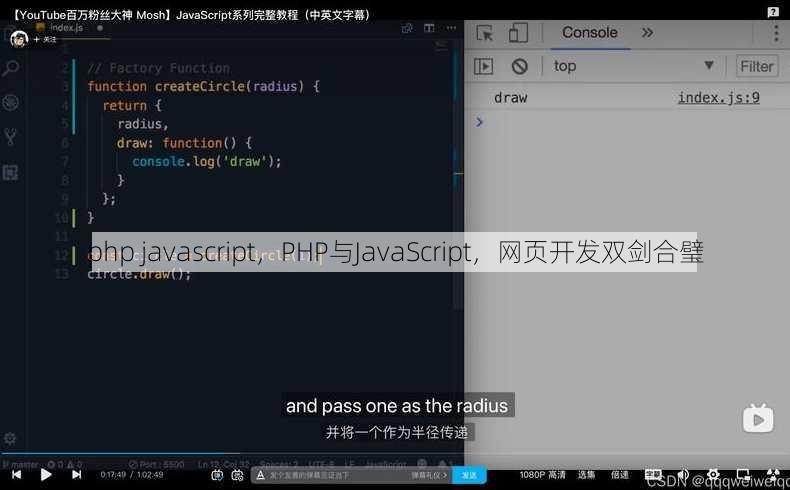The image size is (790, 490).
Task: Open the circular debug icon in the activity bar
Action: point(11,102)
